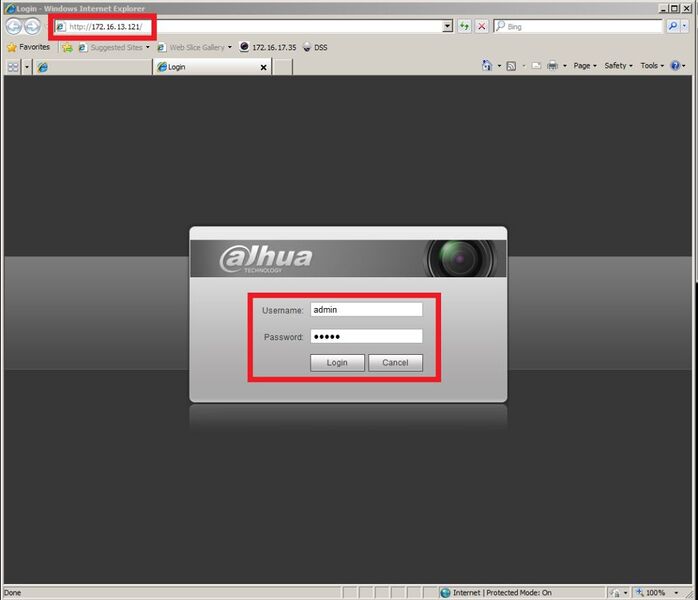Click the Login button

[x=337, y=363]
